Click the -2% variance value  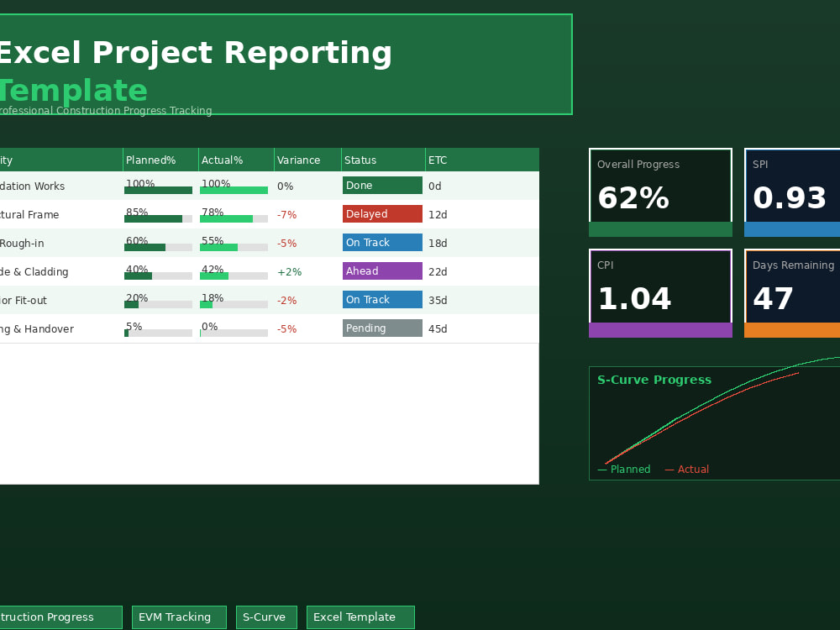point(286,301)
